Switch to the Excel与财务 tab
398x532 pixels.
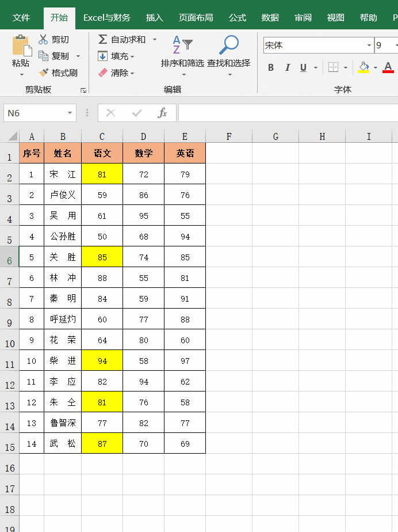click(x=107, y=18)
